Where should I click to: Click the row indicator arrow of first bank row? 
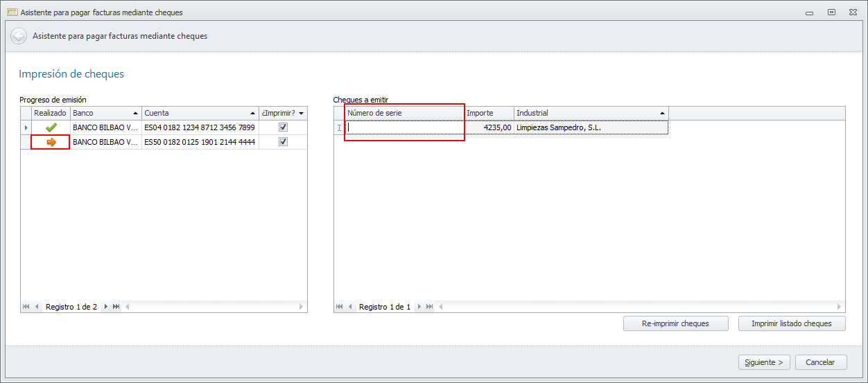(26, 127)
